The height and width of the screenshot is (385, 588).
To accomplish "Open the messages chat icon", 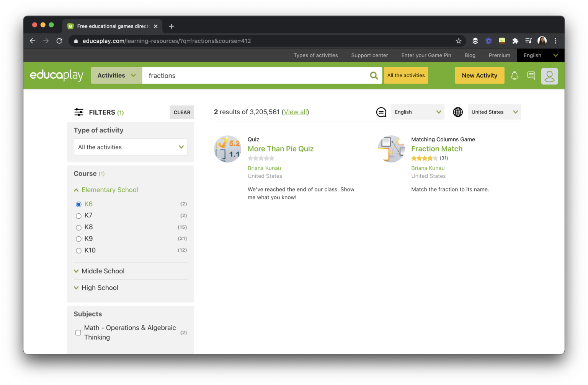I will pos(531,75).
